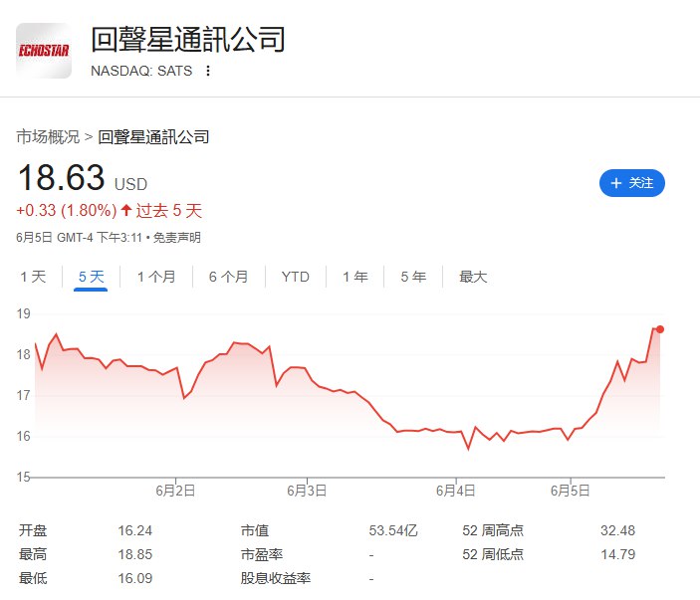The height and width of the screenshot is (600, 700).
Task: Click the 52 周低点 value 14.79
Action: [618, 554]
